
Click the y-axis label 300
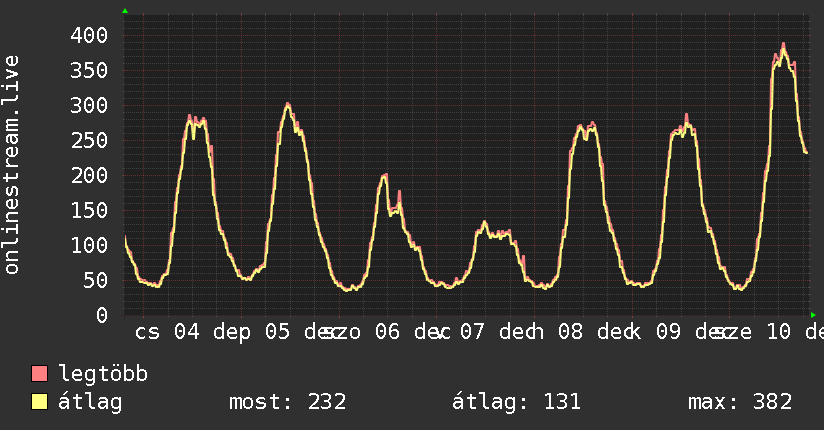click(89, 106)
